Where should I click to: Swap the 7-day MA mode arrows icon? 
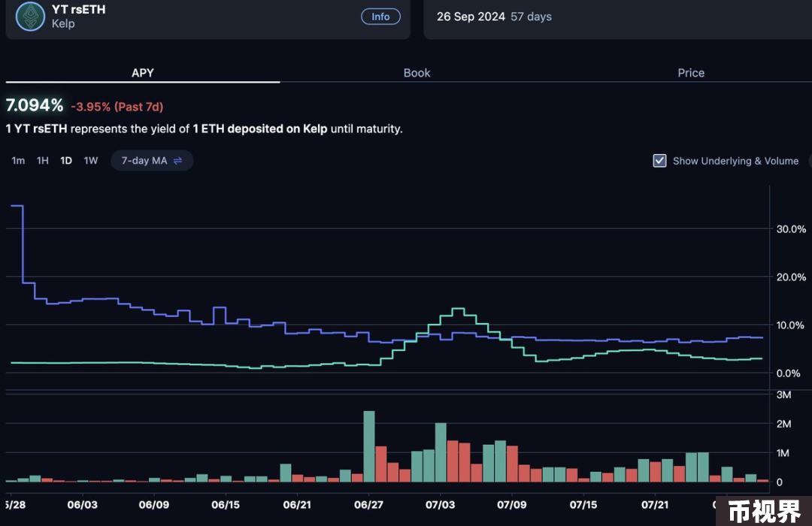177,161
